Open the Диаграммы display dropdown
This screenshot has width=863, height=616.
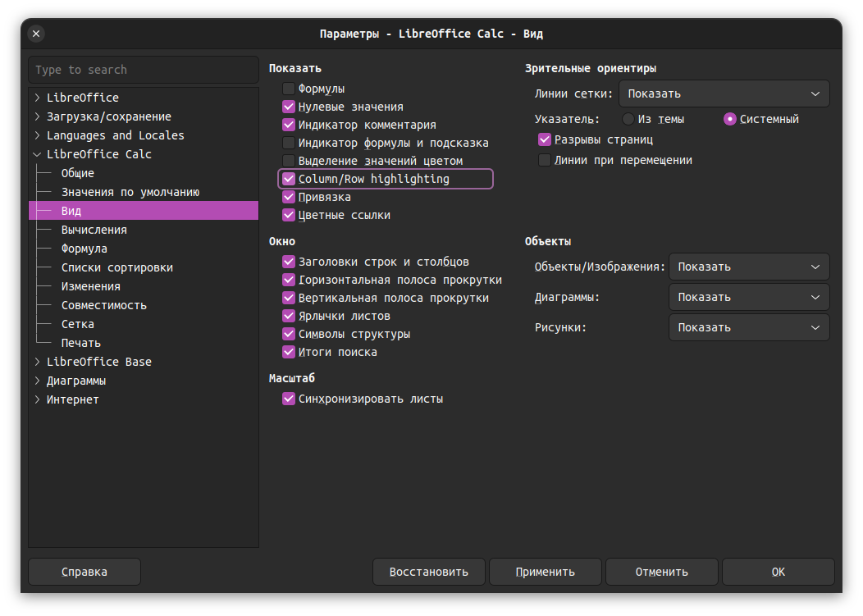click(748, 297)
